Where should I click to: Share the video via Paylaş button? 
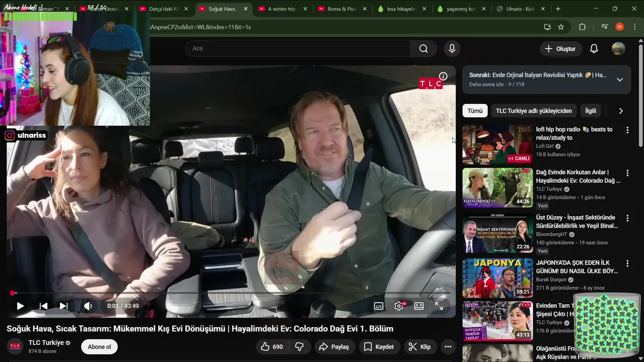click(335, 347)
